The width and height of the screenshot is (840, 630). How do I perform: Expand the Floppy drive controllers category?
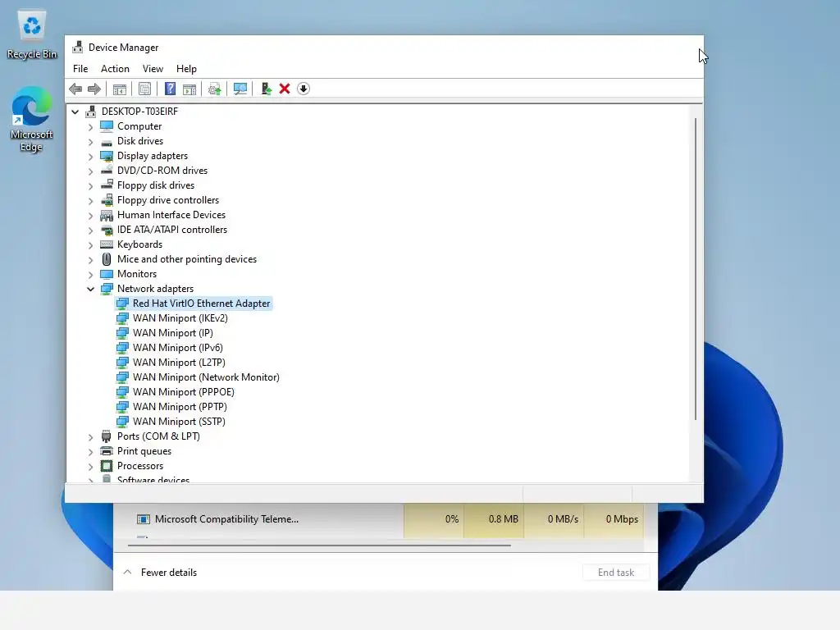pos(90,200)
